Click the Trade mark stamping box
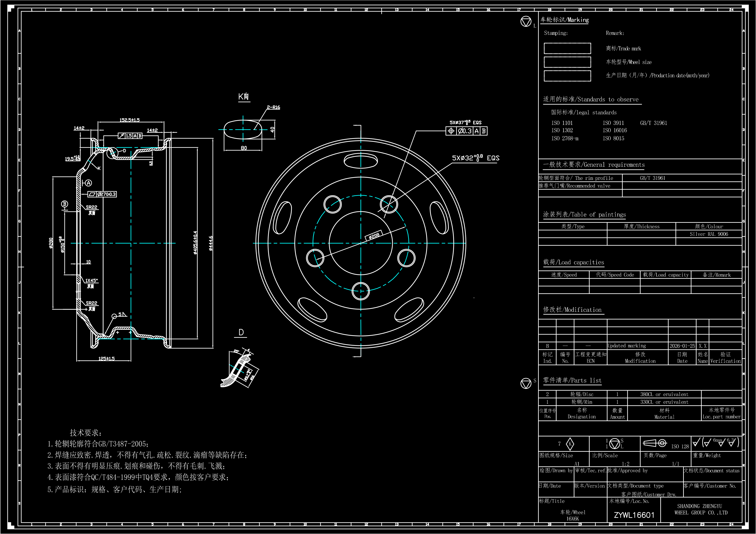 tap(567, 48)
